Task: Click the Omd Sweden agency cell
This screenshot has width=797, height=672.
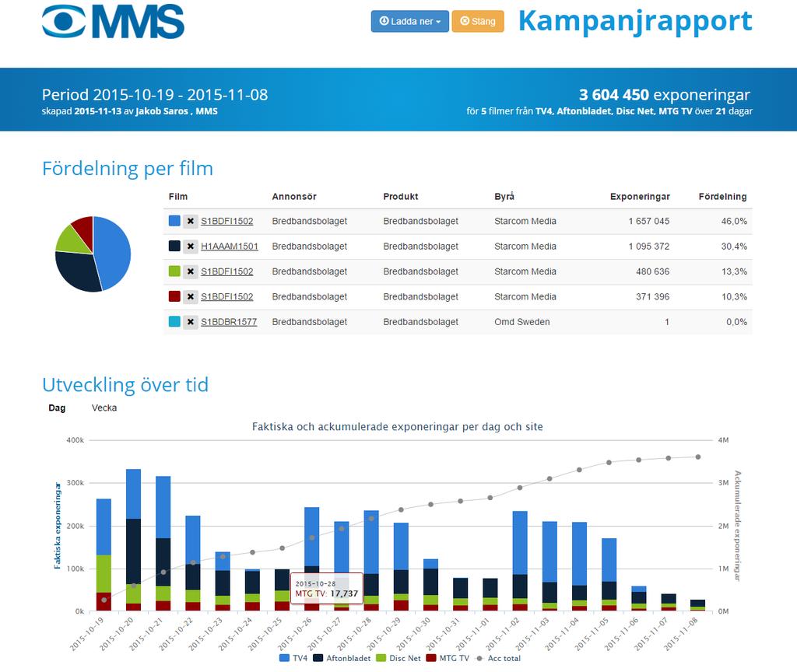Action: tap(522, 322)
